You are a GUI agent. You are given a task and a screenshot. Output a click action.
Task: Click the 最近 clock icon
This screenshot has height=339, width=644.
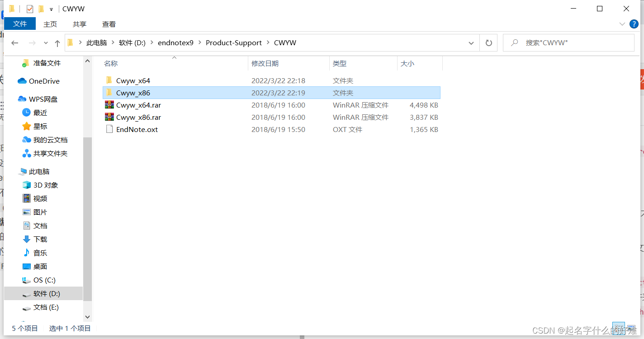pyautogui.click(x=27, y=113)
